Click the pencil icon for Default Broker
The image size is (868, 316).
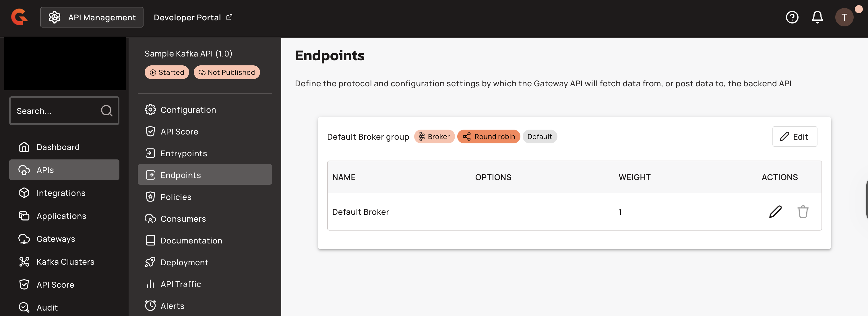[775, 212]
